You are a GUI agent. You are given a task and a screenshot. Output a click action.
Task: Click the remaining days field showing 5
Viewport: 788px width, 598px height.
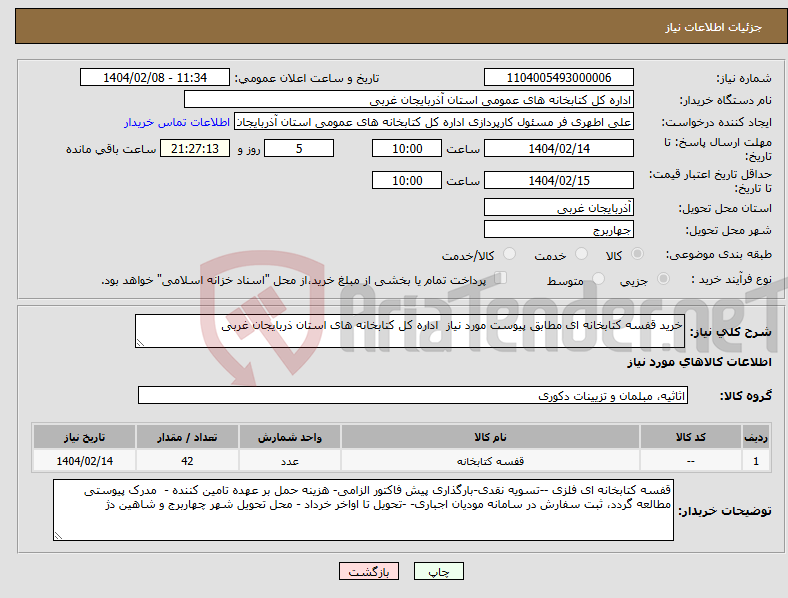[x=299, y=148]
